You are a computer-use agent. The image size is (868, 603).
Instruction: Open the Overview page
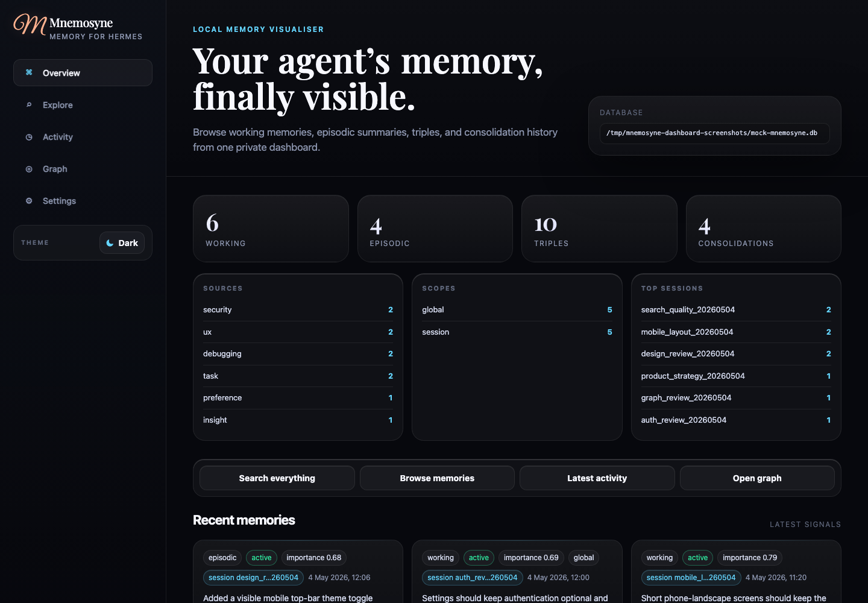click(x=83, y=72)
